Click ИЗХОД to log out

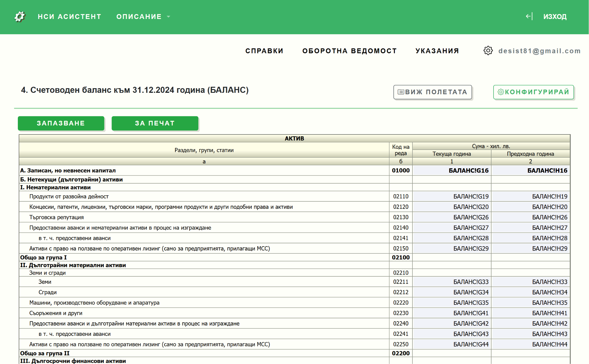click(x=555, y=16)
